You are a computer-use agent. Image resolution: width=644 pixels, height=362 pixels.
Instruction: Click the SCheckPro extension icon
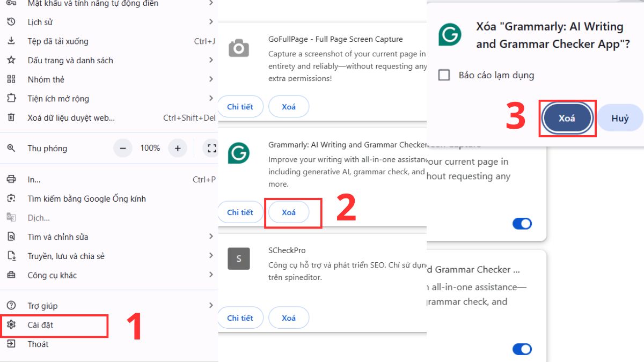[239, 258]
